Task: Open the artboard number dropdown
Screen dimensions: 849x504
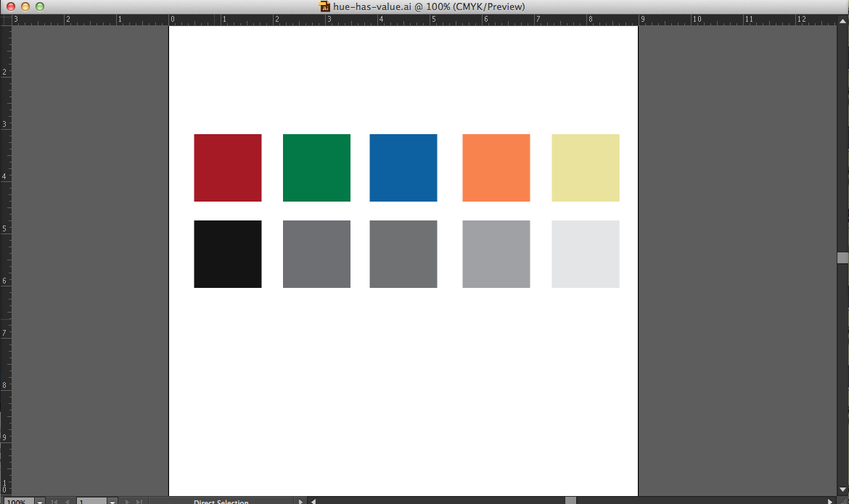Action: click(112, 501)
